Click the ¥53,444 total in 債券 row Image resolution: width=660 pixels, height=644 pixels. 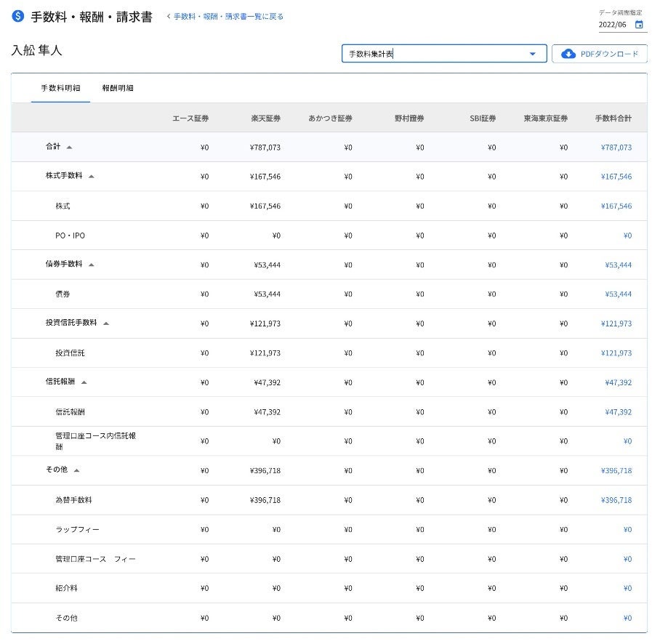click(618, 294)
